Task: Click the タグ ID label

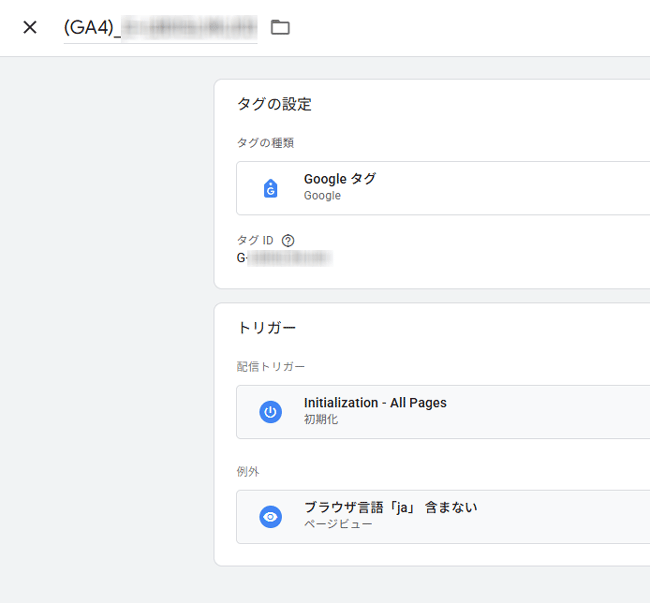Action: click(x=255, y=240)
